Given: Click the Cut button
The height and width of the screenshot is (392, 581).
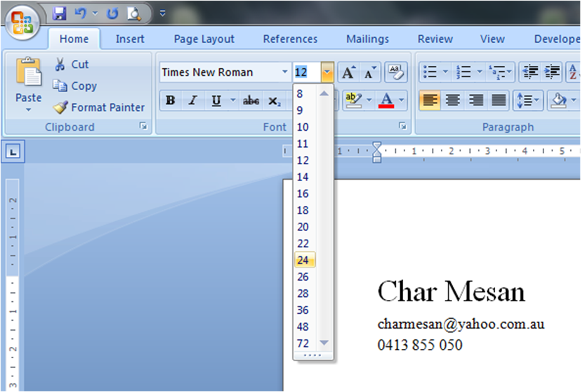Looking at the screenshot, I should pos(71,64).
